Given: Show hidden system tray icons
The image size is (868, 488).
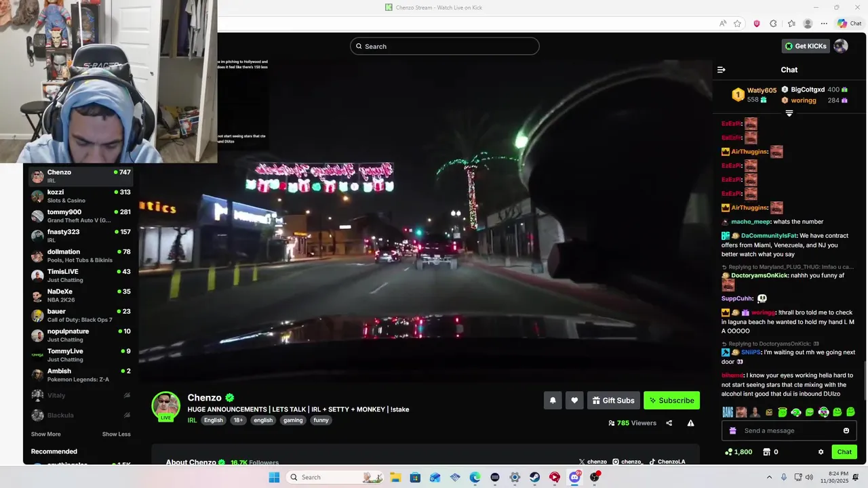Looking at the screenshot, I should (x=769, y=477).
